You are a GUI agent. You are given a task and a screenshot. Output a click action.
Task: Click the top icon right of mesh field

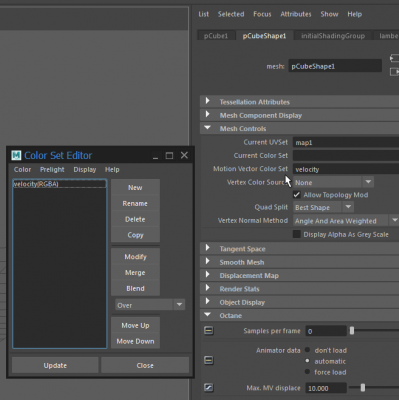pos(394,58)
